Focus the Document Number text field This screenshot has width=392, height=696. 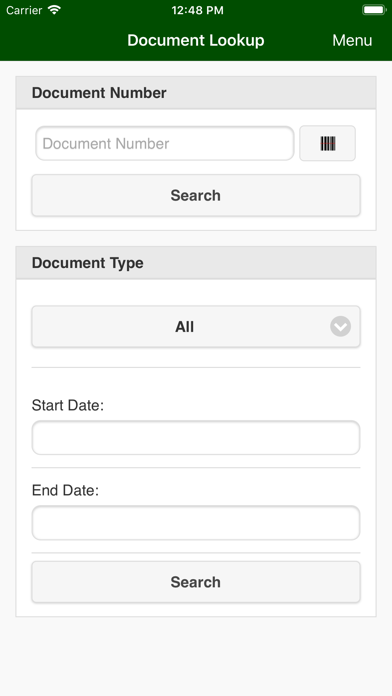165,143
